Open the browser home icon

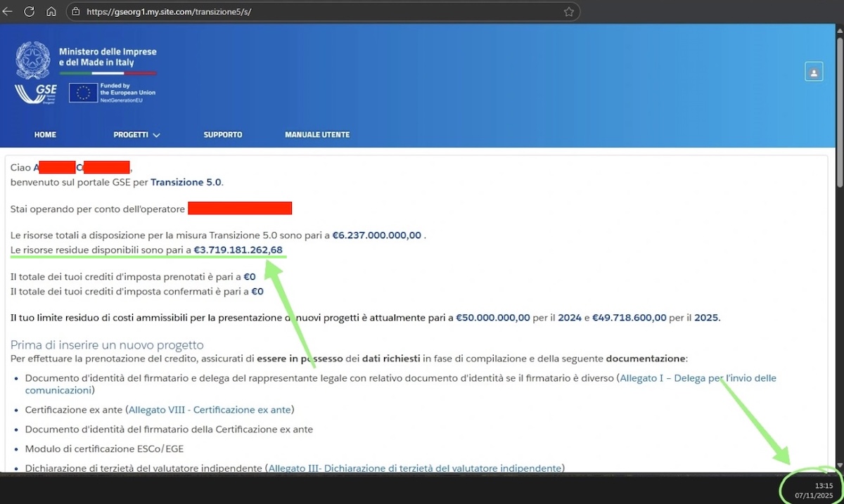(x=50, y=11)
